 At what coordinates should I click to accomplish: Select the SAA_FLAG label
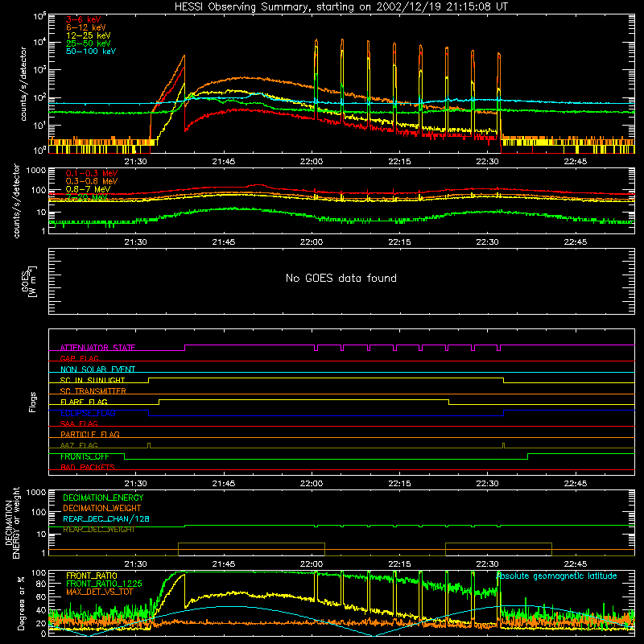pos(79,423)
